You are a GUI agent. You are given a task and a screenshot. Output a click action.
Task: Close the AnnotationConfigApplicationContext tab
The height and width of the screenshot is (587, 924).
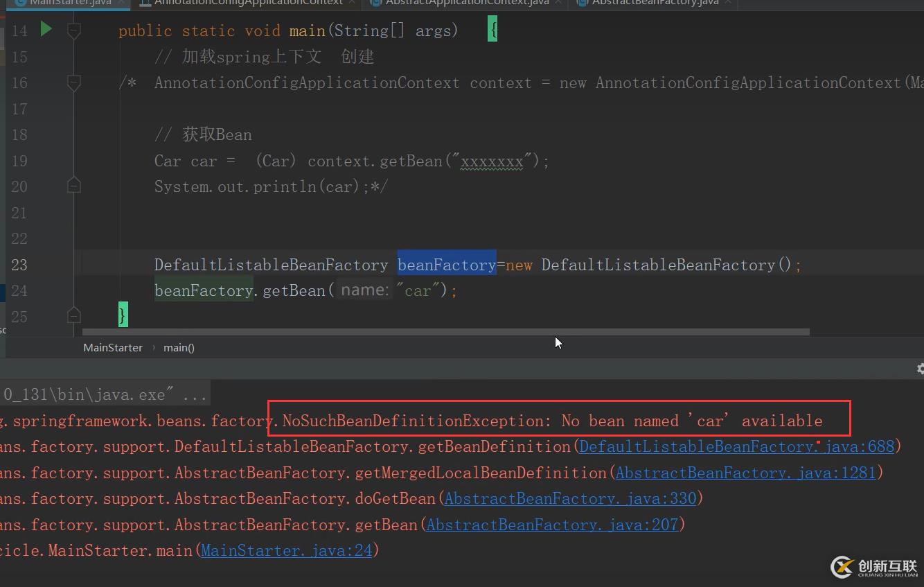pos(353,3)
